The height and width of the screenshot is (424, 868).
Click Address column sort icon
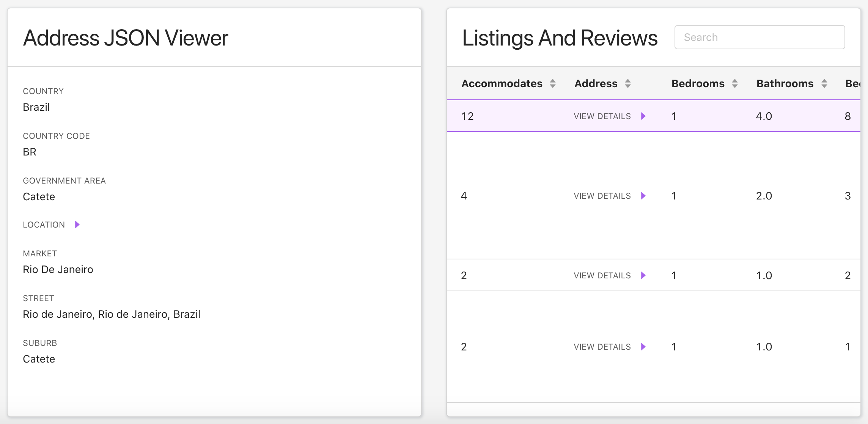coord(628,83)
